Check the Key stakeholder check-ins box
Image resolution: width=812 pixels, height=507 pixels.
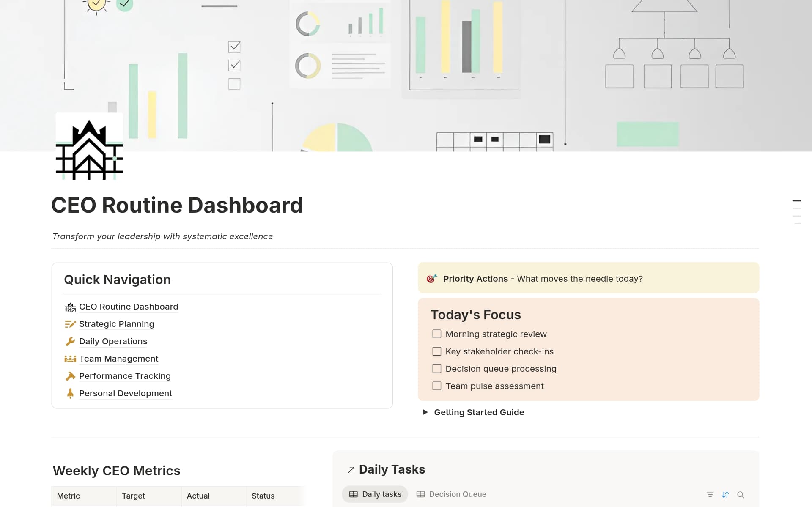click(x=436, y=351)
